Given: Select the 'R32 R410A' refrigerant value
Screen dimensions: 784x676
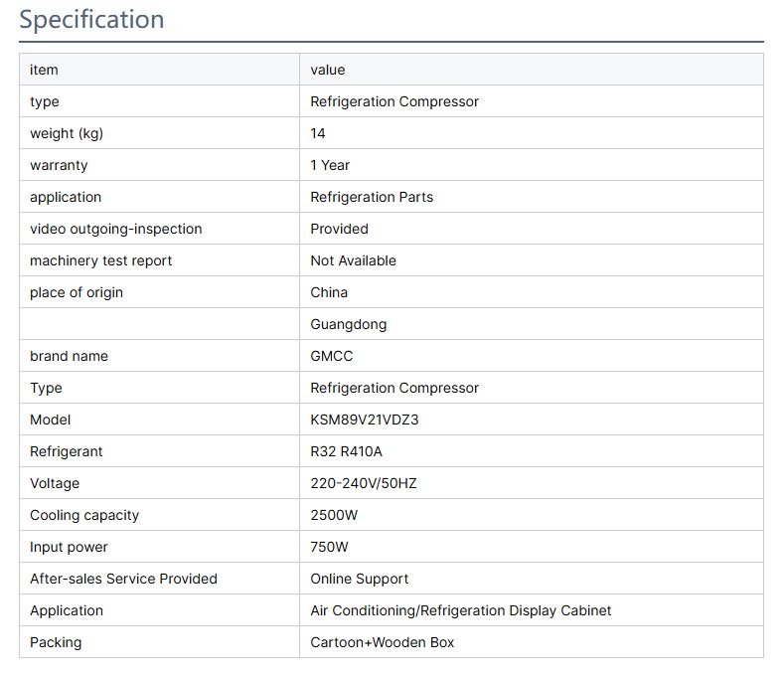Looking at the screenshot, I should 346,451.
